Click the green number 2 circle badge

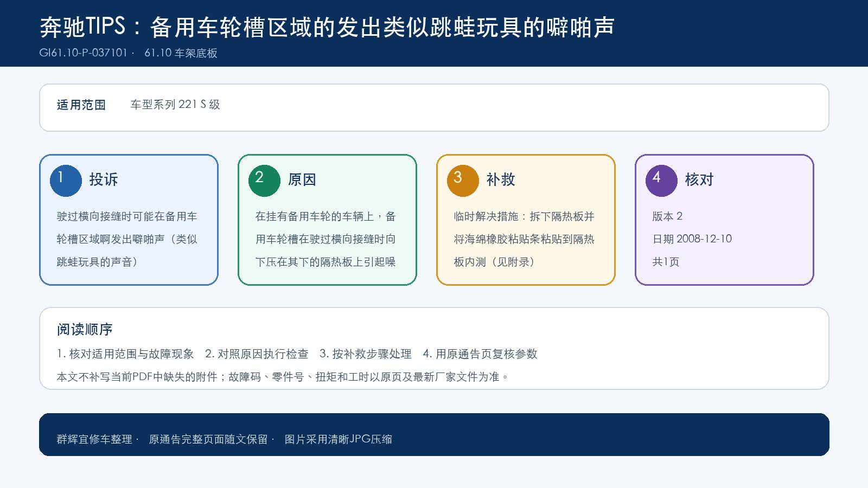click(x=264, y=181)
